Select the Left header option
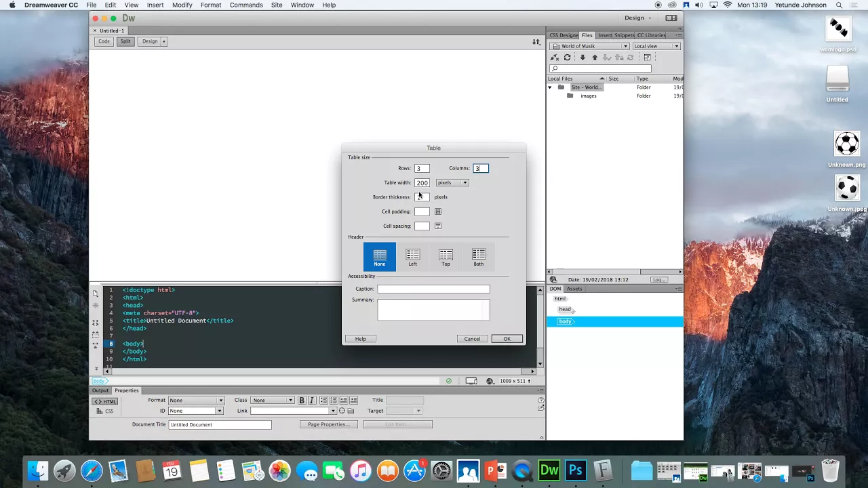 (412, 257)
